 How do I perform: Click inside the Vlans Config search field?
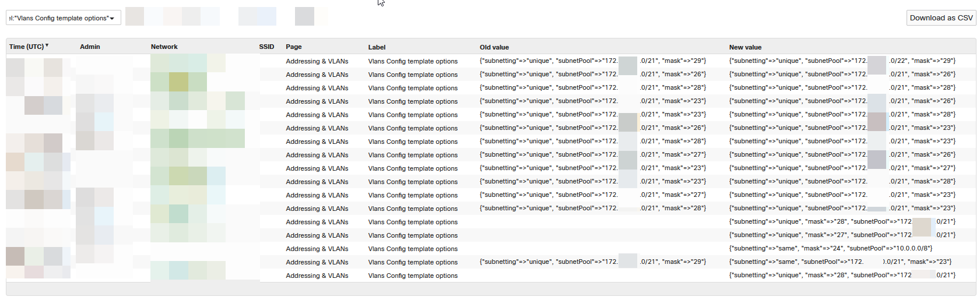pyautogui.click(x=58, y=18)
